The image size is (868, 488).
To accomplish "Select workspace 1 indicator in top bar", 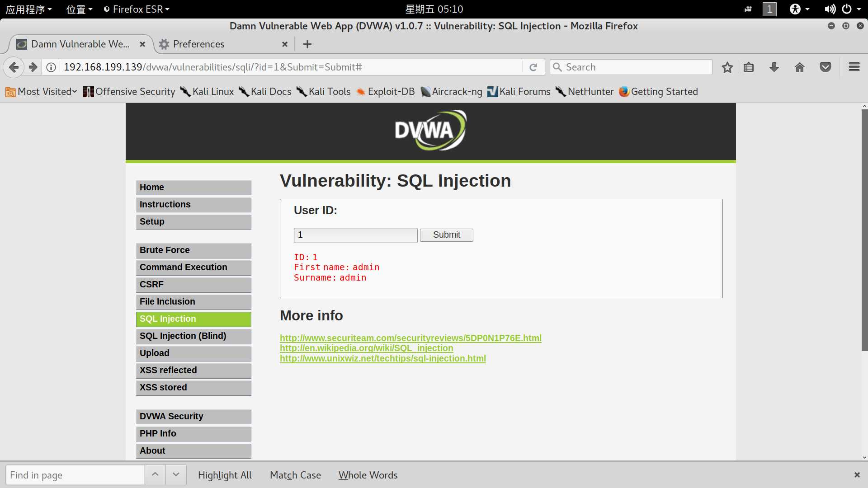I will 769,9.
